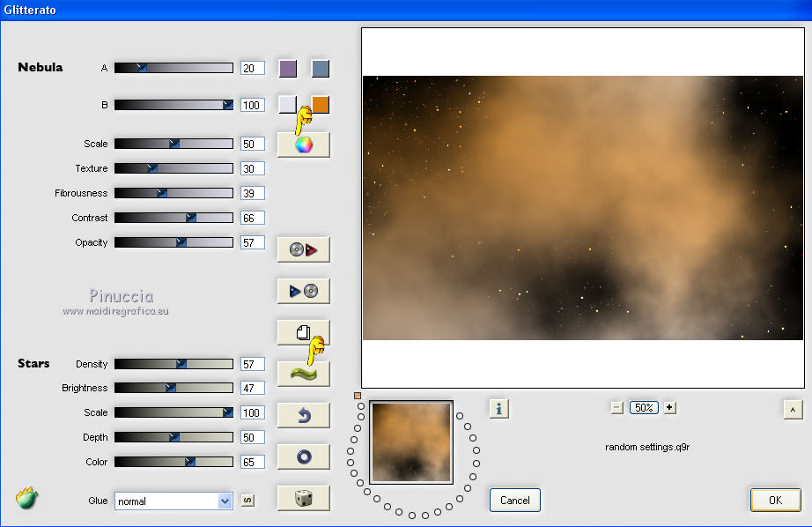
Task: Click the Stars Depth value field
Action: 253,437
